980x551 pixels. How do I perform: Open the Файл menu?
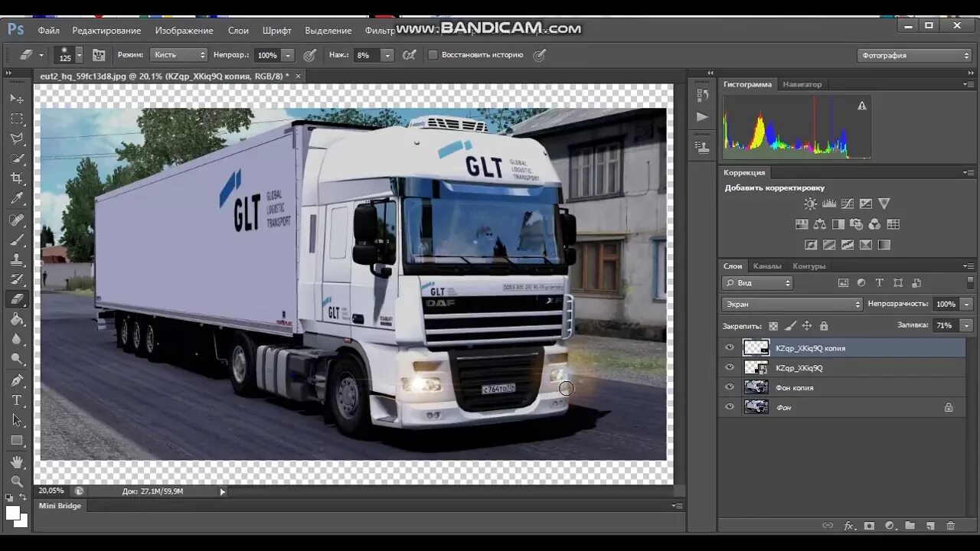tap(48, 31)
